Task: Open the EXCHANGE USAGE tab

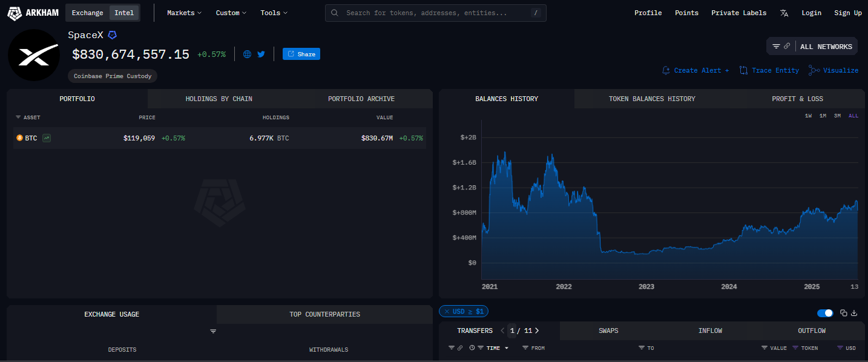Action: coord(111,314)
